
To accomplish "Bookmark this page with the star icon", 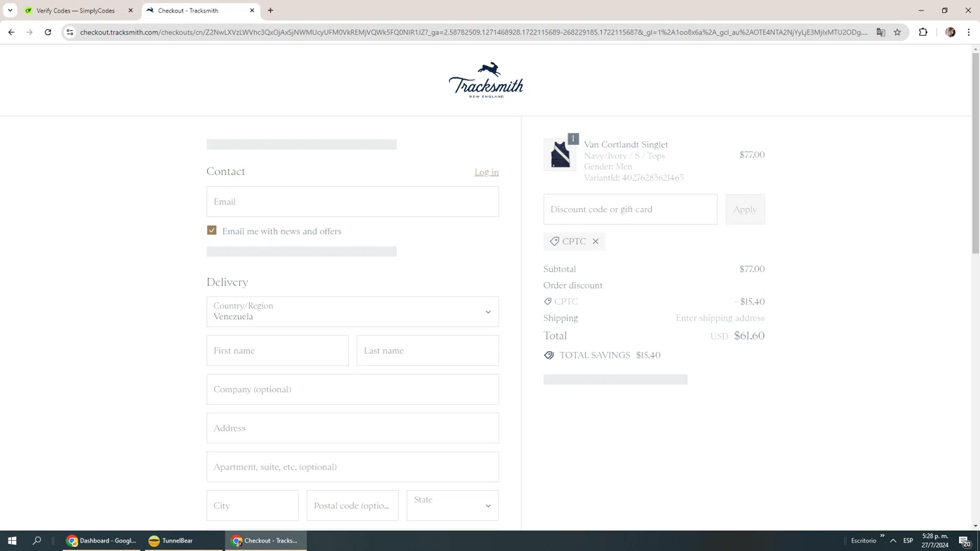I will pos(897,32).
